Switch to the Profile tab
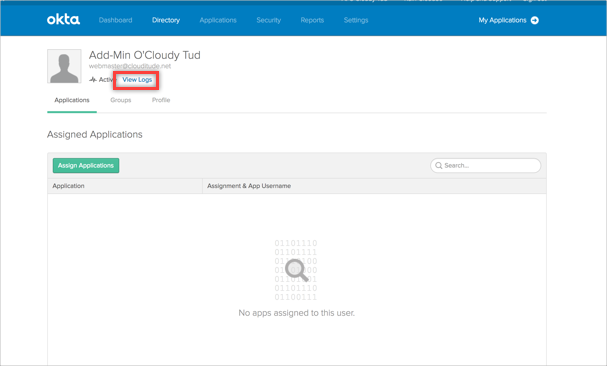The image size is (607, 366). pyautogui.click(x=161, y=100)
